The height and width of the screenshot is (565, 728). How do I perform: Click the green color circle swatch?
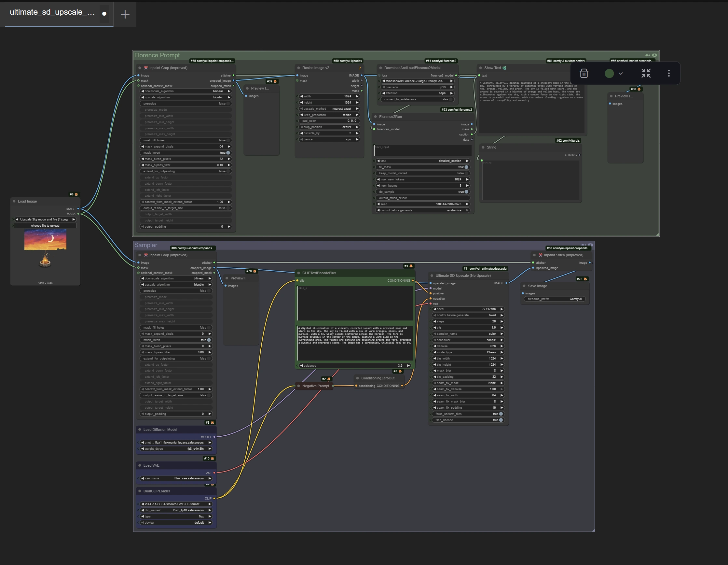609,73
